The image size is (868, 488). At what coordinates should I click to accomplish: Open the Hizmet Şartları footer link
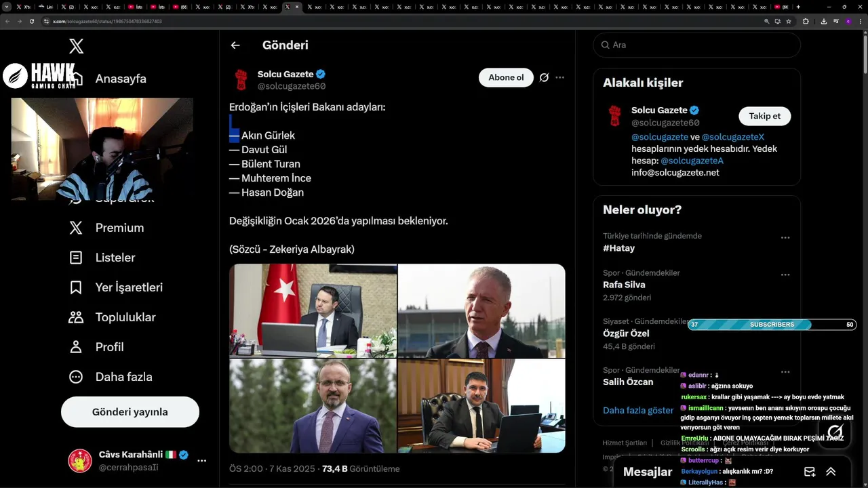625,443
